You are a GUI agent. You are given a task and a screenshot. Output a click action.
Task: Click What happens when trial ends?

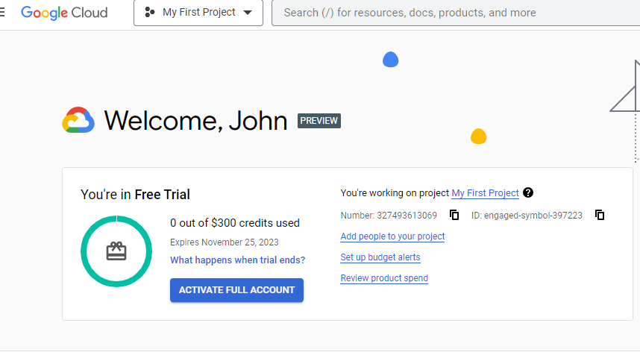pos(237,260)
